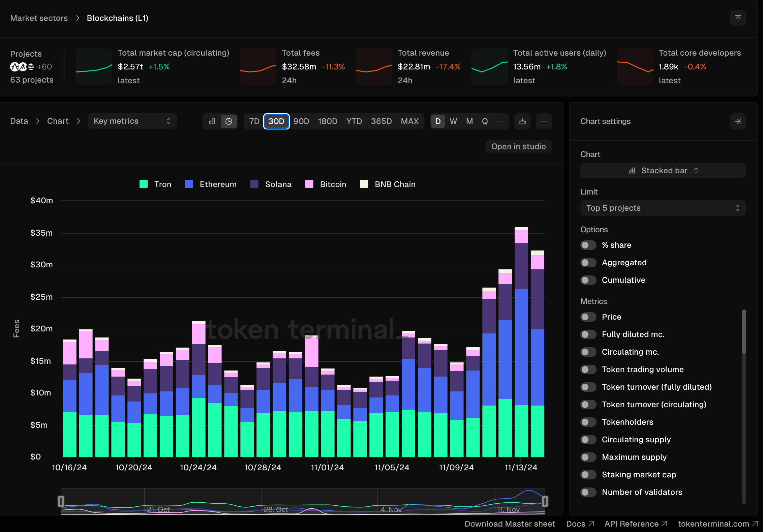Viewport: 763px width, 532px height.
Task: Collapse the Chart settings panel arrow
Action: tap(738, 121)
